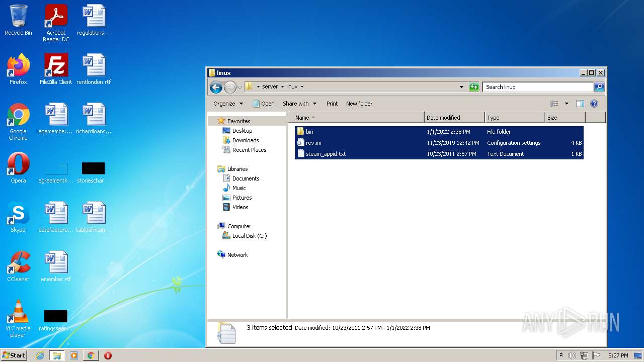Select the steam_appid.txt file
This screenshot has width=644, height=362.
[439, 154]
